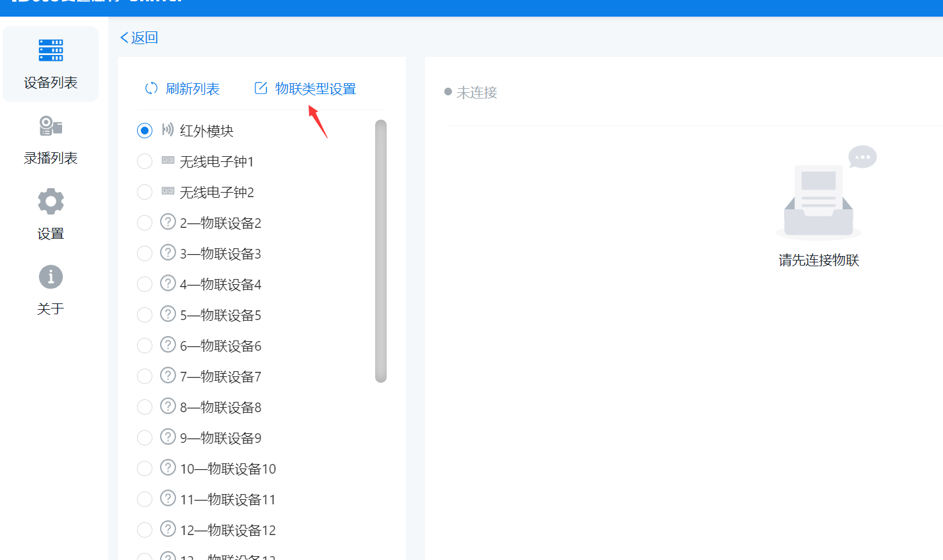Click the question icon beside 2—物联设备2
The width and height of the screenshot is (943, 560).
point(168,222)
